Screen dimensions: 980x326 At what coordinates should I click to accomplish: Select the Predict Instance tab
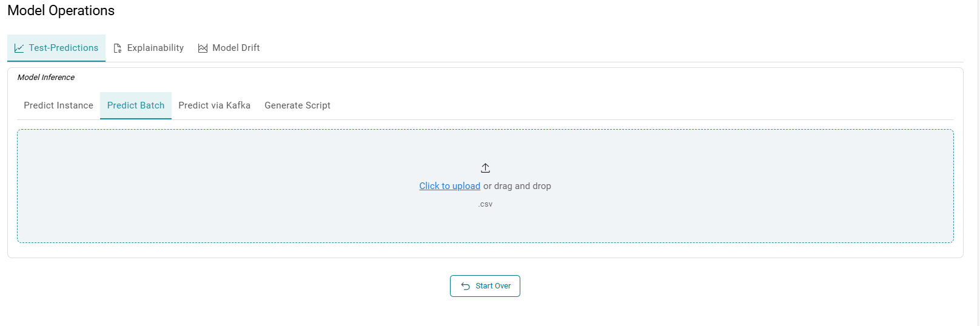pos(58,105)
